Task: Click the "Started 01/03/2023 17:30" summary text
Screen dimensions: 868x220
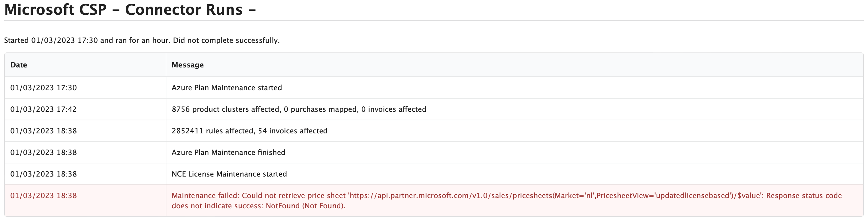Action: coord(50,40)
